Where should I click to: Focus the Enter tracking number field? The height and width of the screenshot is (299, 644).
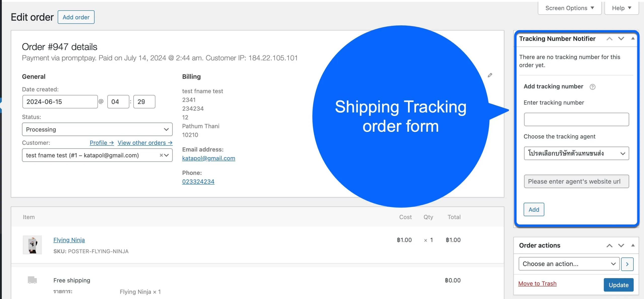576,119
